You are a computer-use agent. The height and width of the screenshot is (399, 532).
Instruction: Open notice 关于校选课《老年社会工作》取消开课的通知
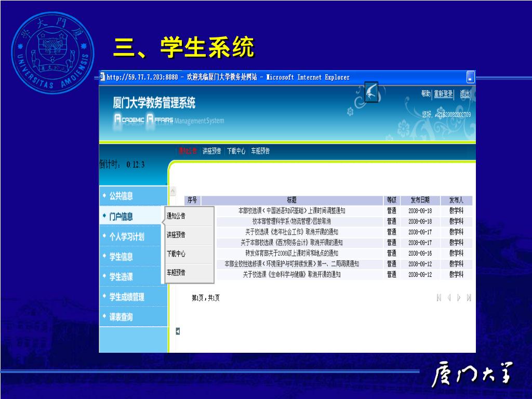[292, 232]
